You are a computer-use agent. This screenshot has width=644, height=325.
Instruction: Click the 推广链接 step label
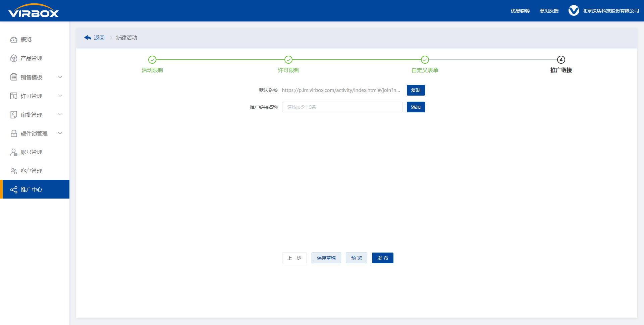[561, 70]
